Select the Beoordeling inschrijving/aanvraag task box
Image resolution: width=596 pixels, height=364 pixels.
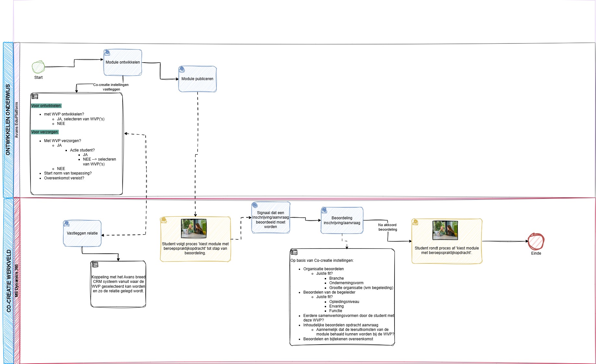342,220
